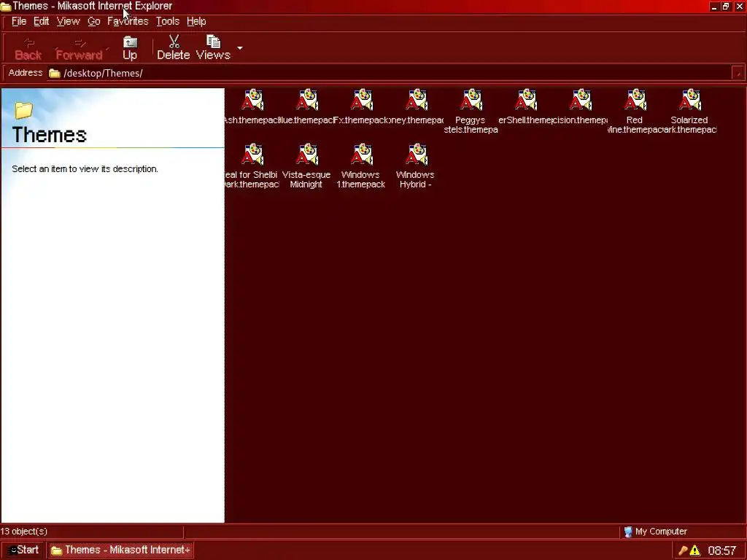
Task: Click the Forward toolbar button
Action: 79,49
